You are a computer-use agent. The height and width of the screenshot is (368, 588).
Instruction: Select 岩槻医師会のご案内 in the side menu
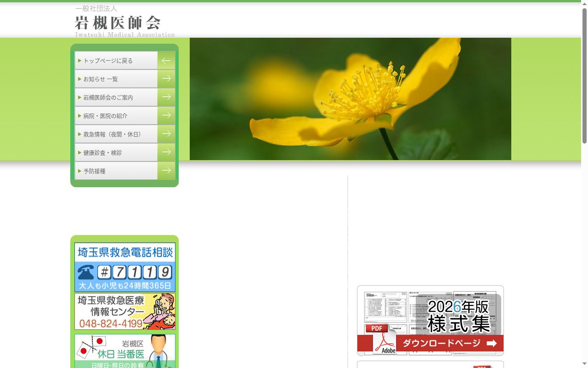click(x=125, y=97)
